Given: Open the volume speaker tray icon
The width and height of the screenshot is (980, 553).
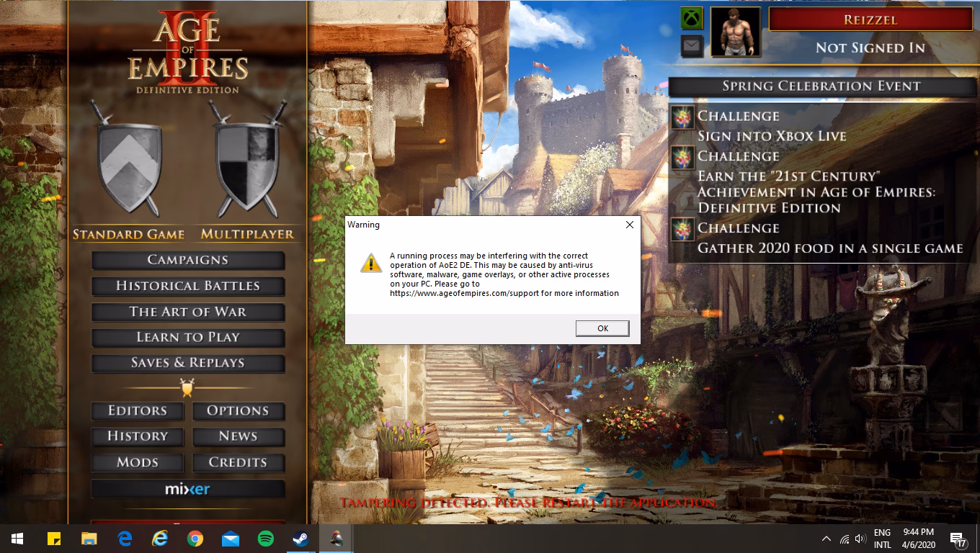Looking at the screenshot, I should [860, 539].
